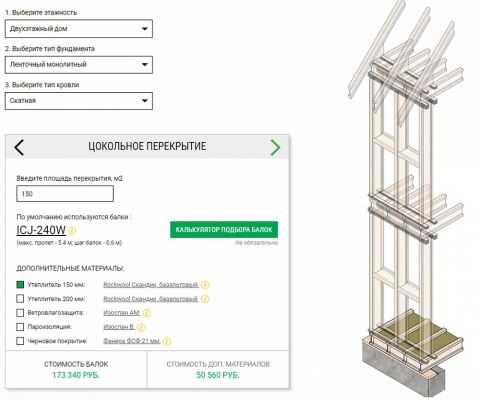
Task: Click the 'Цокольное перекрытие' section title
Action: (147, 146)
